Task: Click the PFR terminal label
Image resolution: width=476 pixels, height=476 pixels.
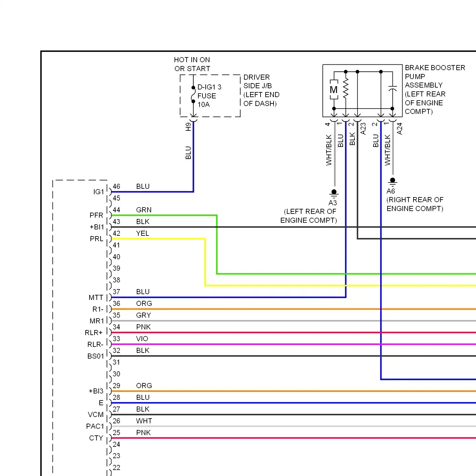Action: tap(96, 215)
